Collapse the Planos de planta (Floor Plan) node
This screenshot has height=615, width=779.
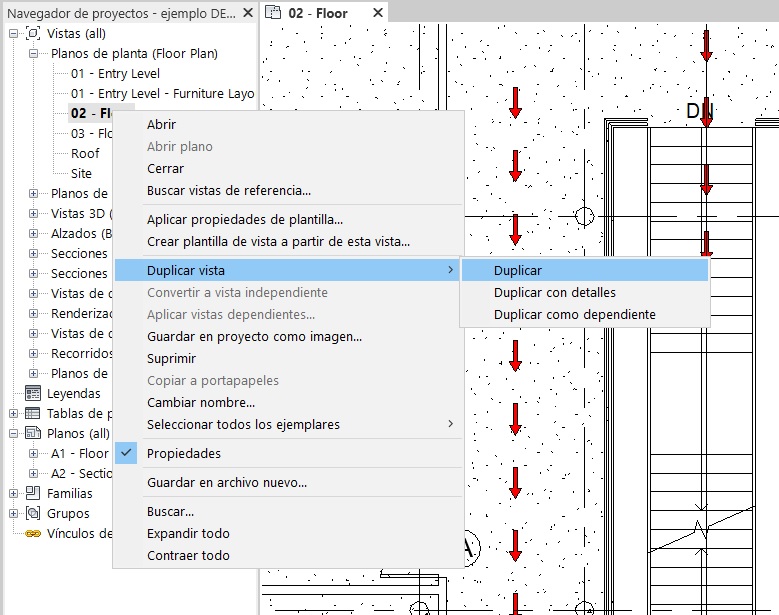click(33, 54)
